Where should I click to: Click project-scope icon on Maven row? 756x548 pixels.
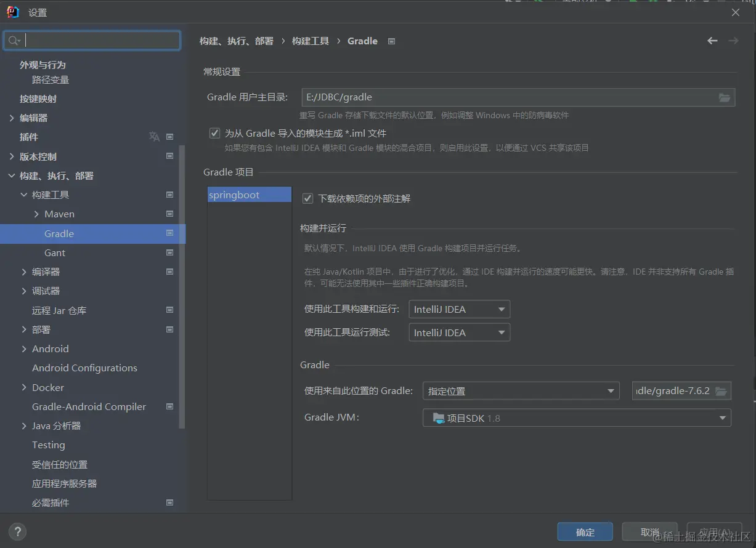(170, 214)
